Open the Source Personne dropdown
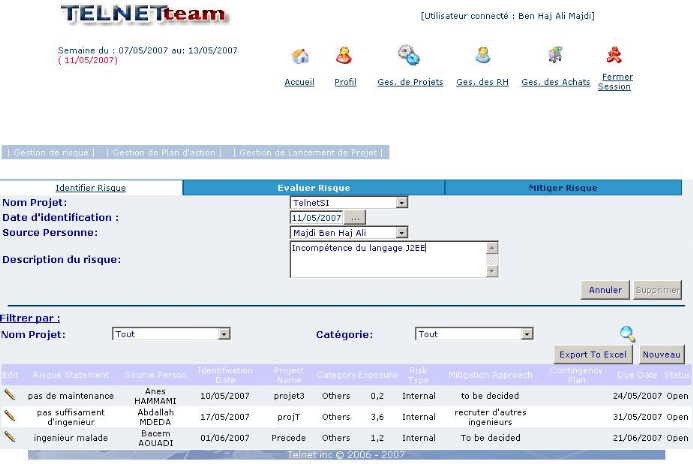The image size is (693, 464). pyautogui.click(x=402, y=233)
